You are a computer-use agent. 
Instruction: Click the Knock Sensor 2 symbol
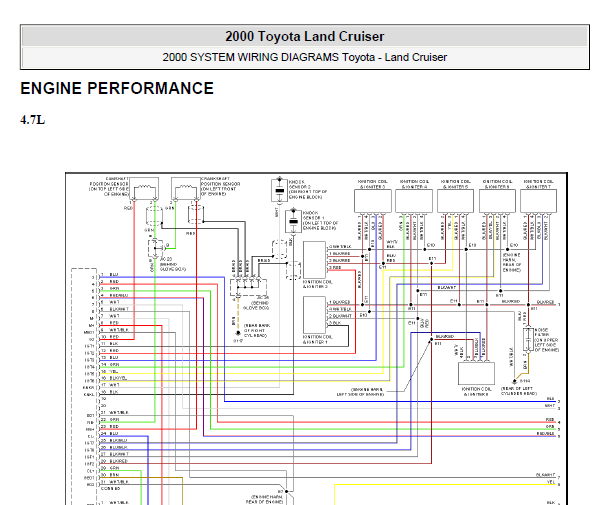(x=279, y=190)
